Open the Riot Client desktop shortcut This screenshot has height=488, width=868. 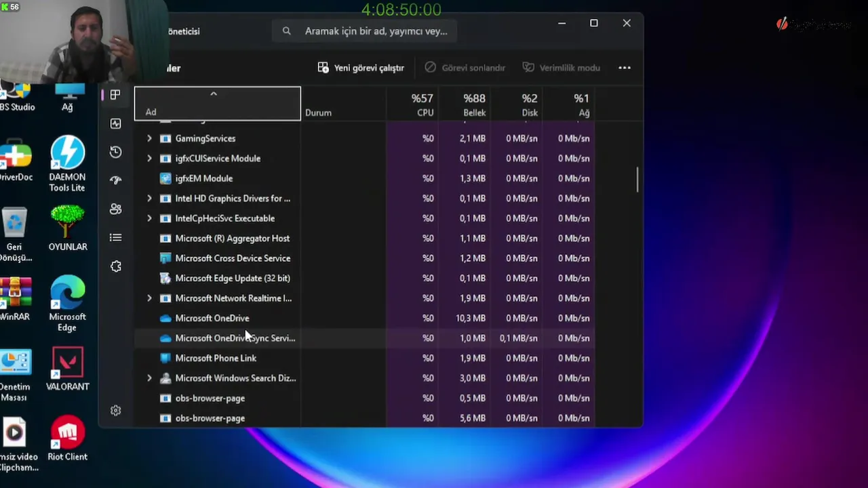(x=67, y=439)
